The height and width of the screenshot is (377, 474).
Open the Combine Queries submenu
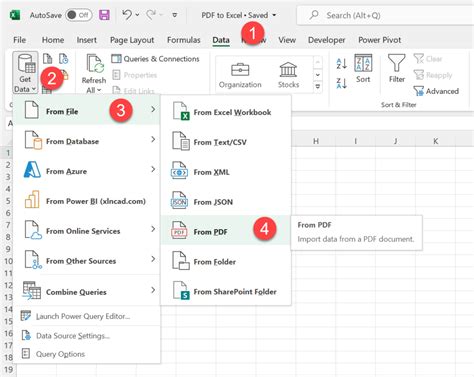(x=86, y=291)
